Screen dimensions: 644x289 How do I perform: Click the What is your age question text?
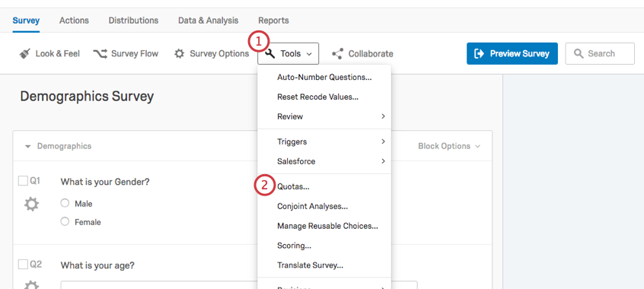point(97,265)
